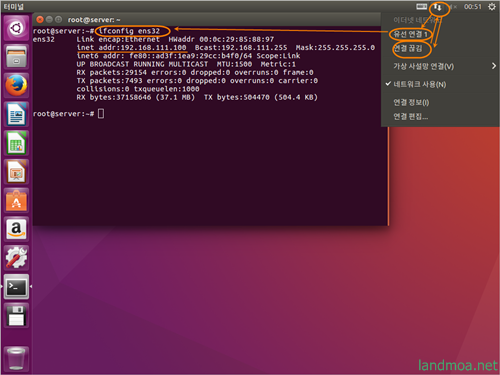Close the root@server terminal window
Viewport: 500px width, 375px height.
(40, 20)
